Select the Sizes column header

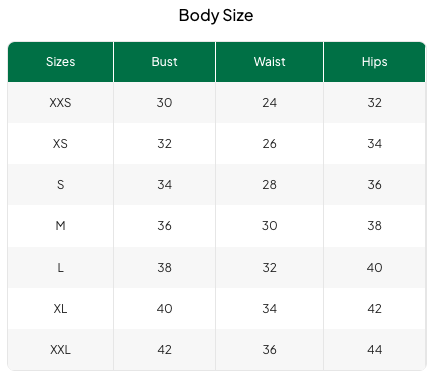(x=60, y=62)
